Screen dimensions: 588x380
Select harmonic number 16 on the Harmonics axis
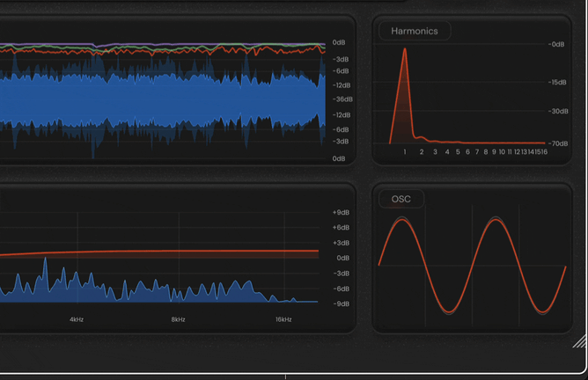[545, 152]
